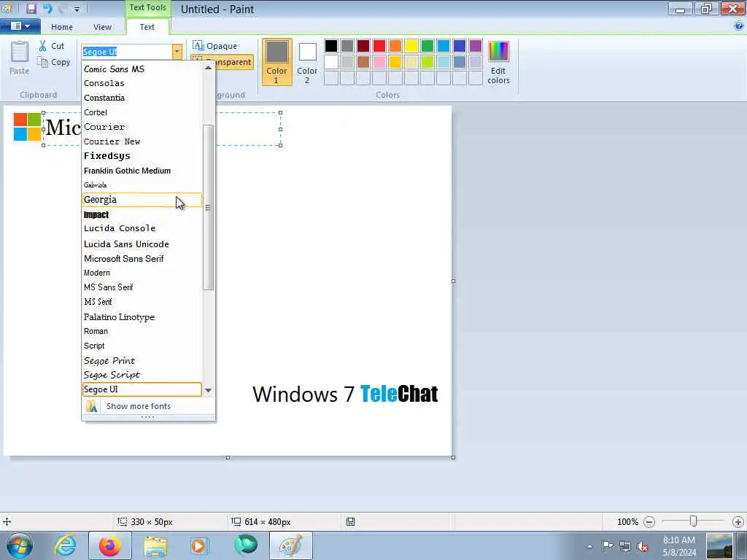Viewport: 747px width, 560px height.
Task: Select the Text ribbon tab
Action: point(147,27)
